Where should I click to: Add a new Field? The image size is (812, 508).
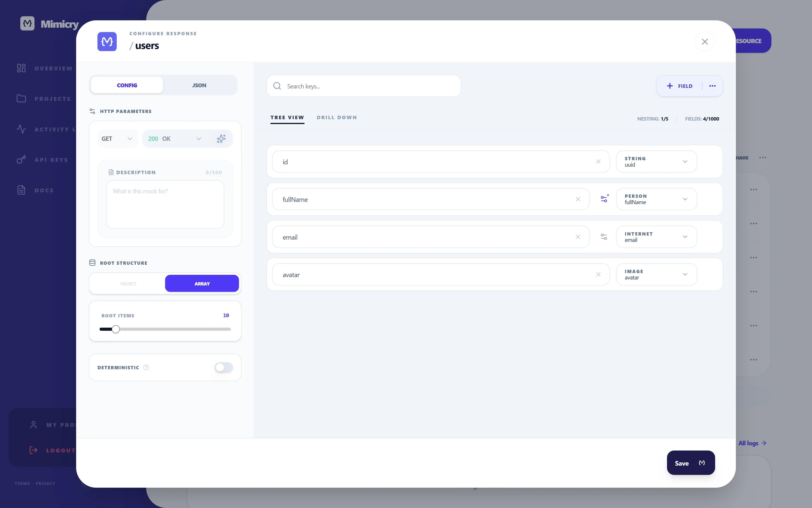tap(679, 86)
